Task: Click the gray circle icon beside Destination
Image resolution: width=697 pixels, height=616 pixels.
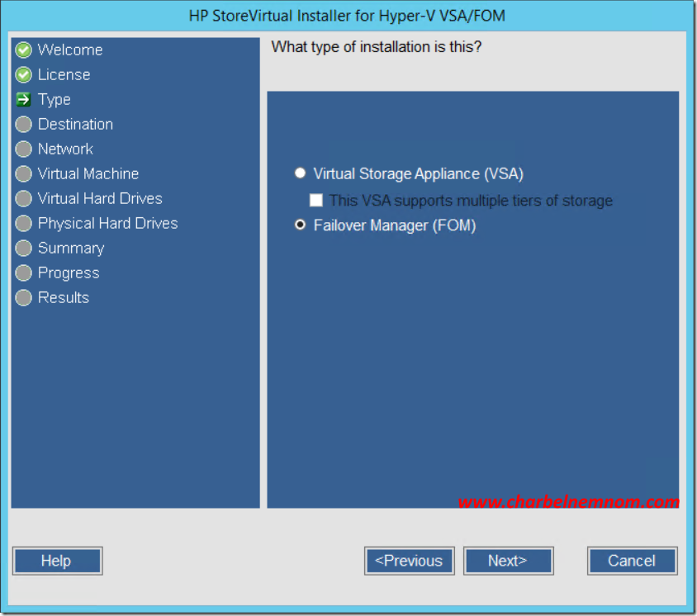Action: (x=24, y=125)
